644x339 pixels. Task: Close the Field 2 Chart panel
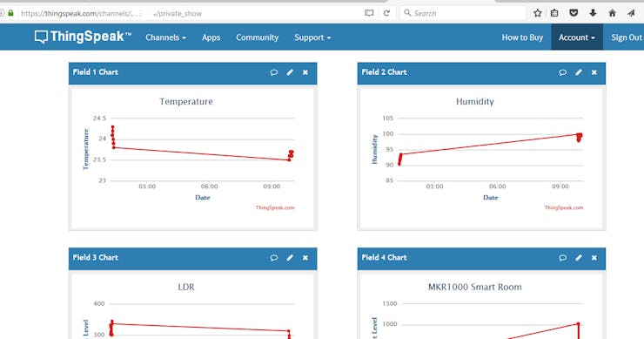coord(594,72)
